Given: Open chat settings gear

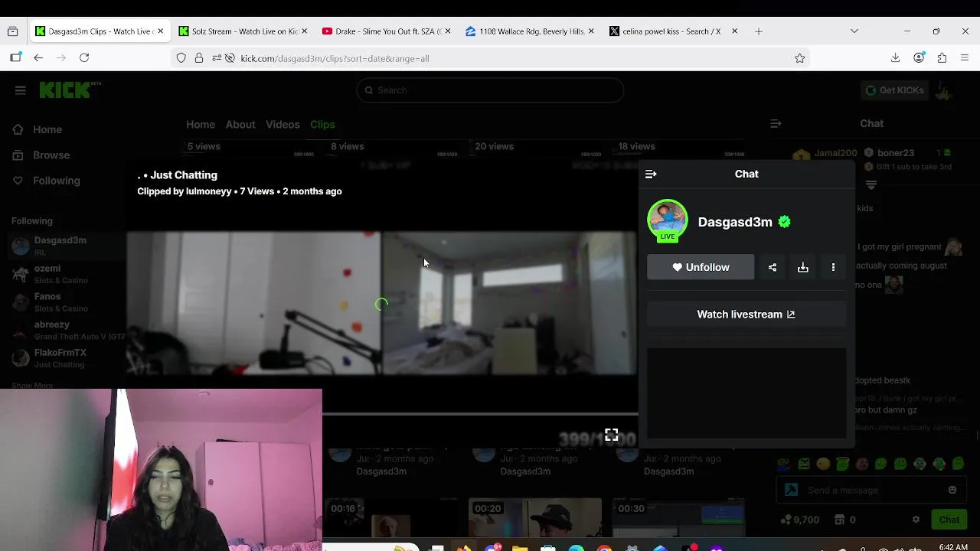Looking at the screenshot, I should point(916,520).
